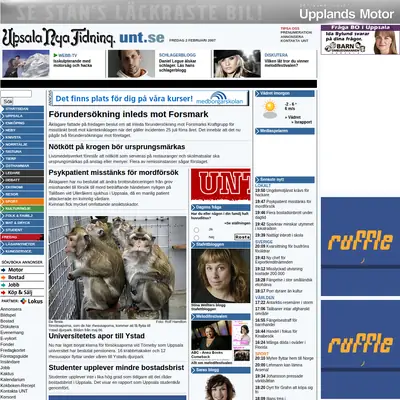400x400 pixels.
Task: Click the search text field
Action: pyautogui.click(x=16, y=94)
